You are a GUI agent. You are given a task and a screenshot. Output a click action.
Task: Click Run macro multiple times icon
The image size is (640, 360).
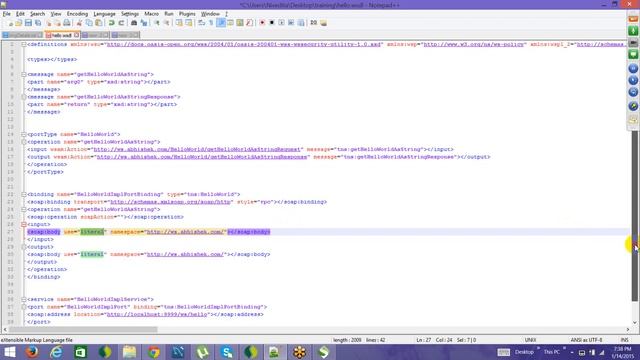pos(291,23)
